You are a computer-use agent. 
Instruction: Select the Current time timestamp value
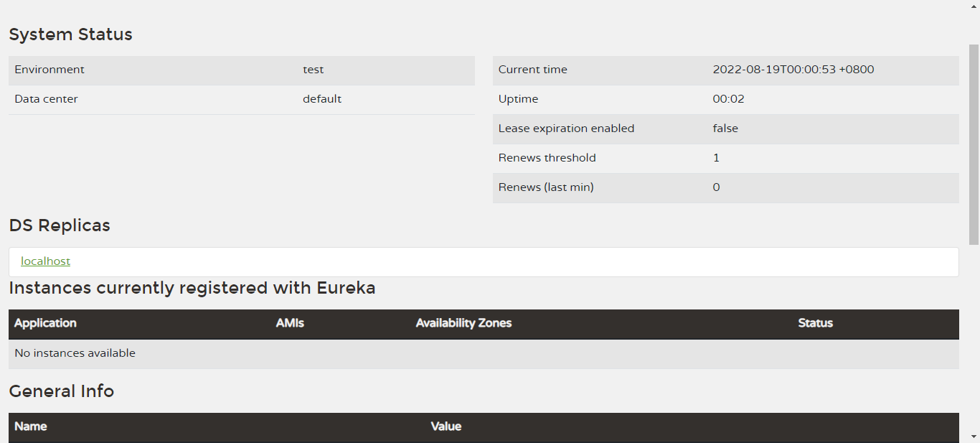(793, 70)
